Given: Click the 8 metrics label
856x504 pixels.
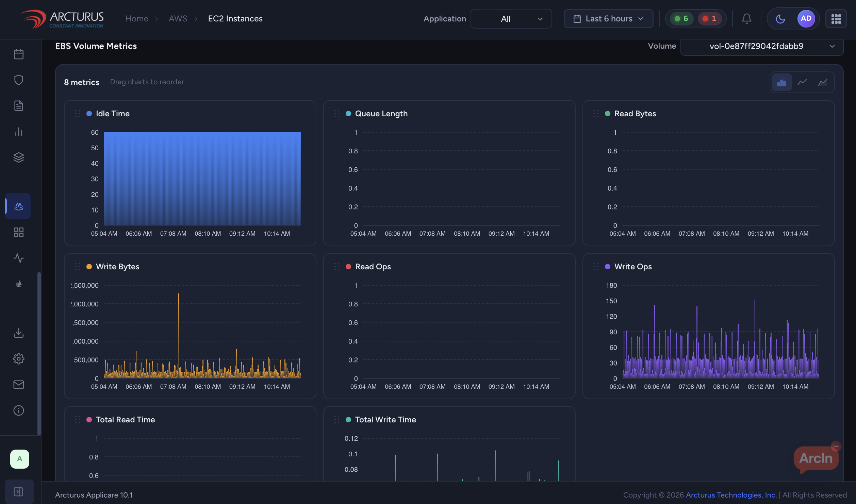Looking at the screenshot, I should [x=82, y=82].
